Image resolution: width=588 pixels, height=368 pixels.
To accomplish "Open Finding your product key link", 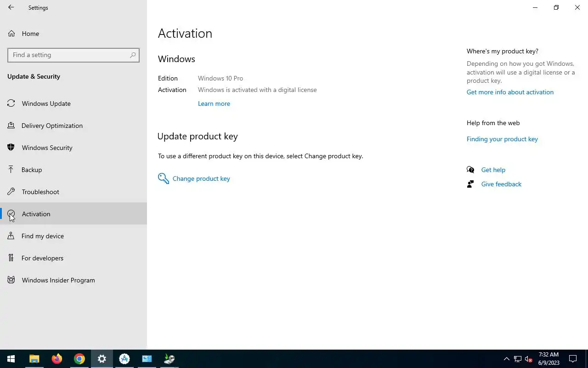I will (502, 139).
